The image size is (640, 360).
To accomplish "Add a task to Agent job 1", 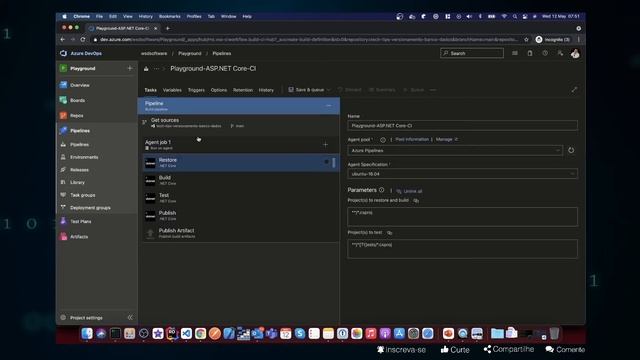I will [325, 144].
